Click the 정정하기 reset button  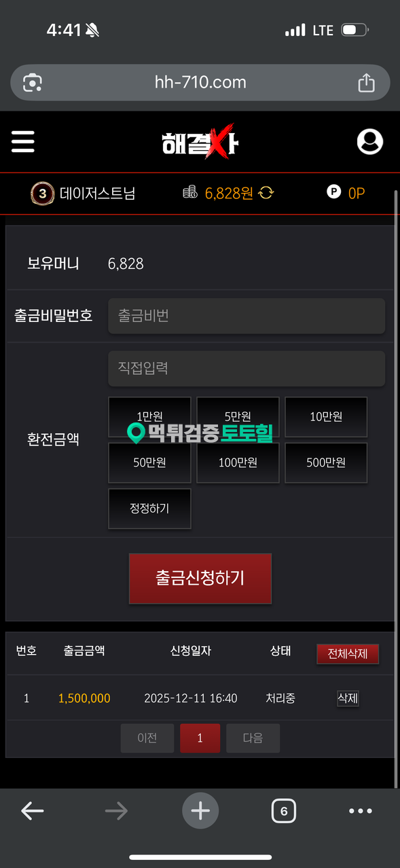tap(149, 508)
